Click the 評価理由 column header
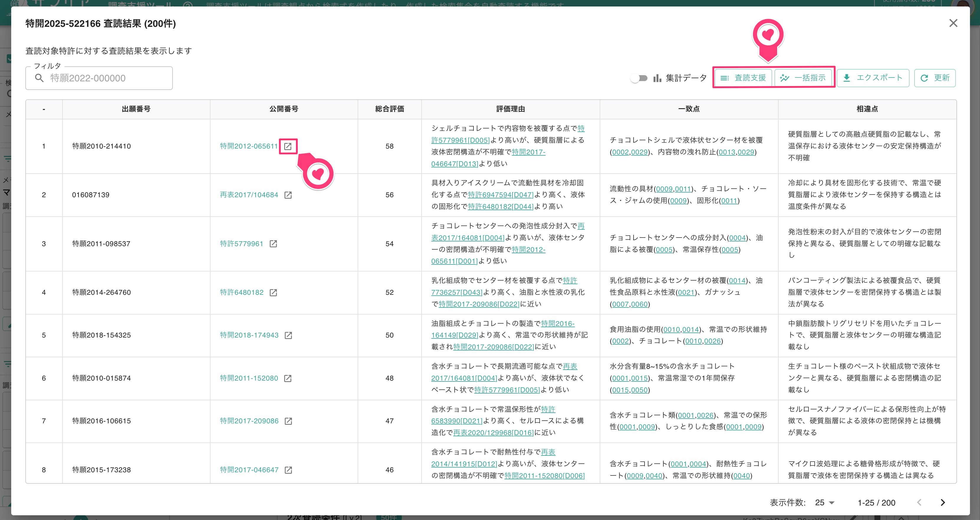Screen dimensions: 980x520 [511, 109]
